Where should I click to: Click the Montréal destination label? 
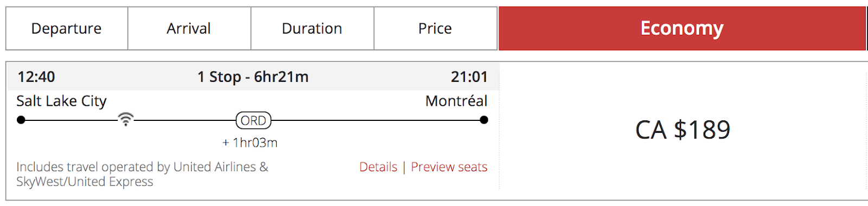456,101
